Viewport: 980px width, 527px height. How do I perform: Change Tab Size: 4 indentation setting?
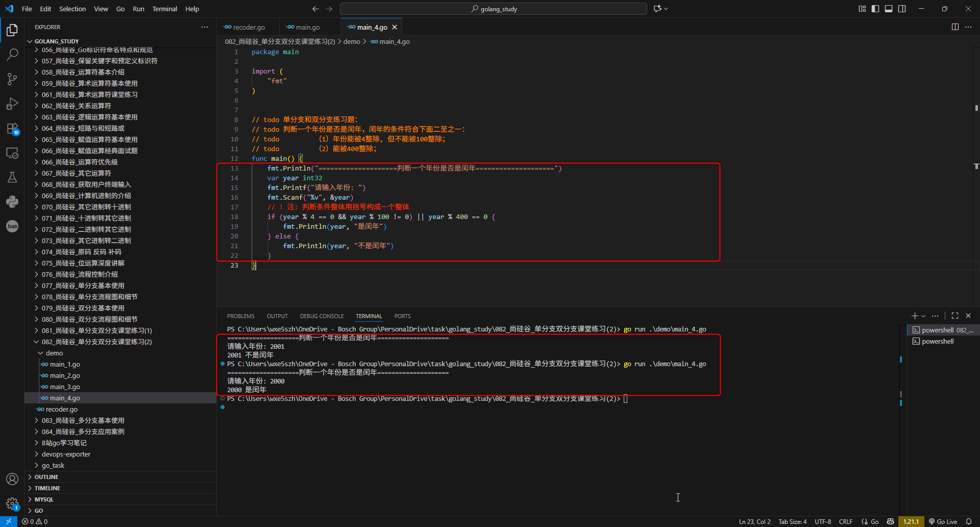click(792, 521)
